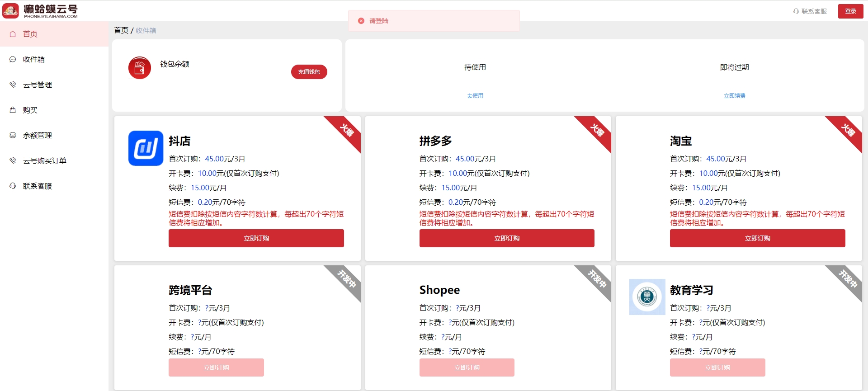
Task: Click the 抖店 blue app icon
Action: click(146, 148)
